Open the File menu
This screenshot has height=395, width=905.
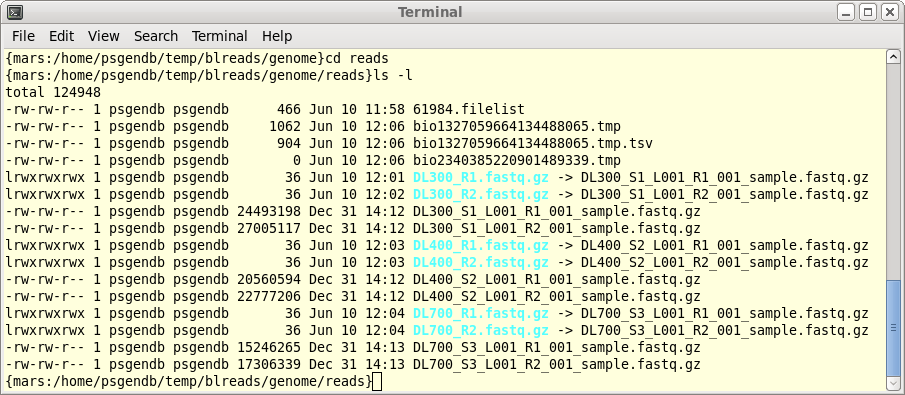[23, 36]
